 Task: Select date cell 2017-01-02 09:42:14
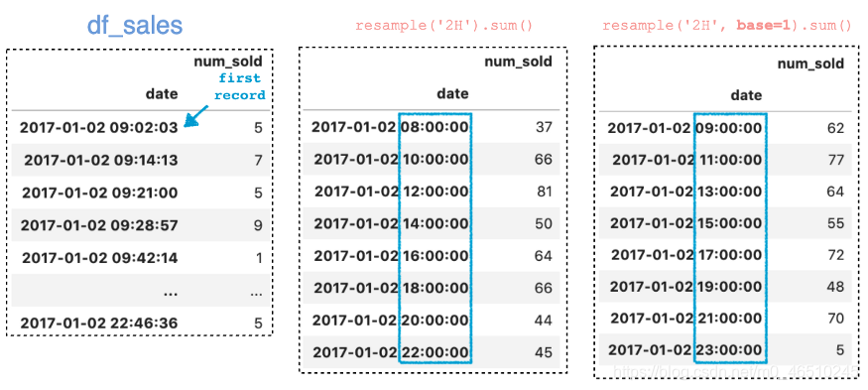pyautogui.click(x=99, y=258)
